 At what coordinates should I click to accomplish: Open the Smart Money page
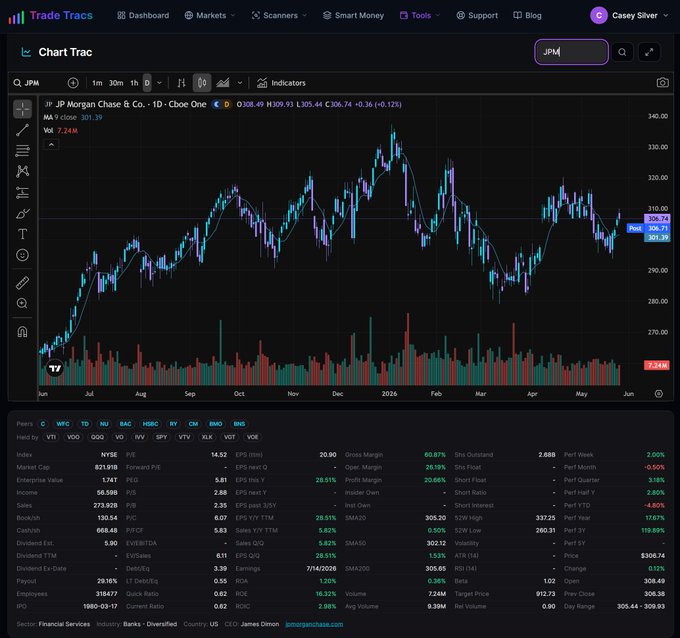point(353,16)
